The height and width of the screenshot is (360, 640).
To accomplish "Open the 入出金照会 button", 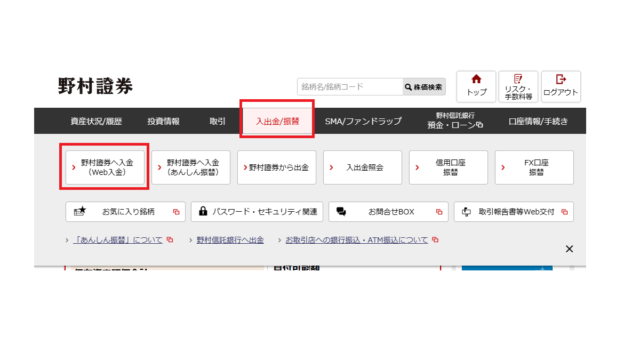I will [x=362, y=167].
